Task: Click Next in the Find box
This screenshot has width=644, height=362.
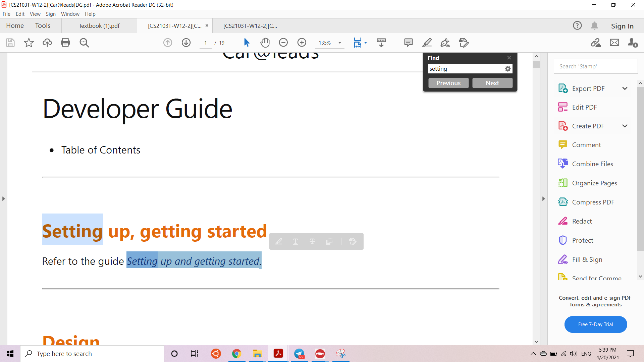Action: click(x=492, y=83)
